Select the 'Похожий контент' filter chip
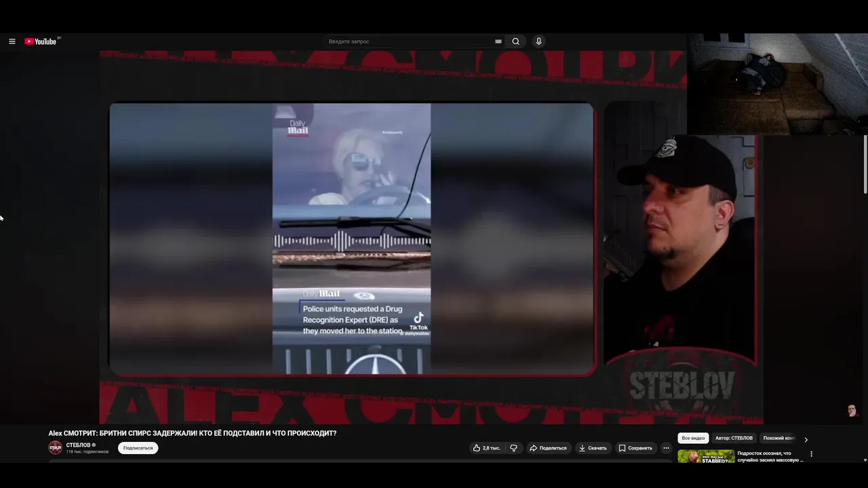Image resolution: width=868 pixels, height=488 pixels. pos(778,439)
